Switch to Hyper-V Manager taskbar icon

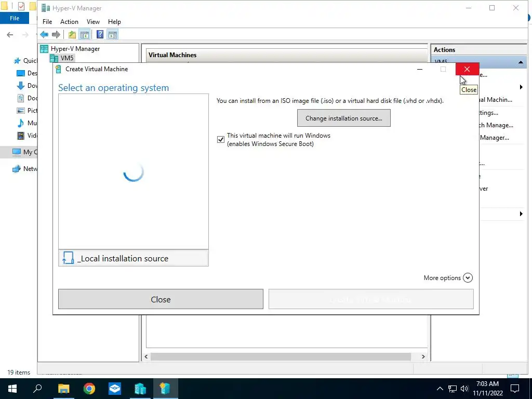[x=140, y=389]
